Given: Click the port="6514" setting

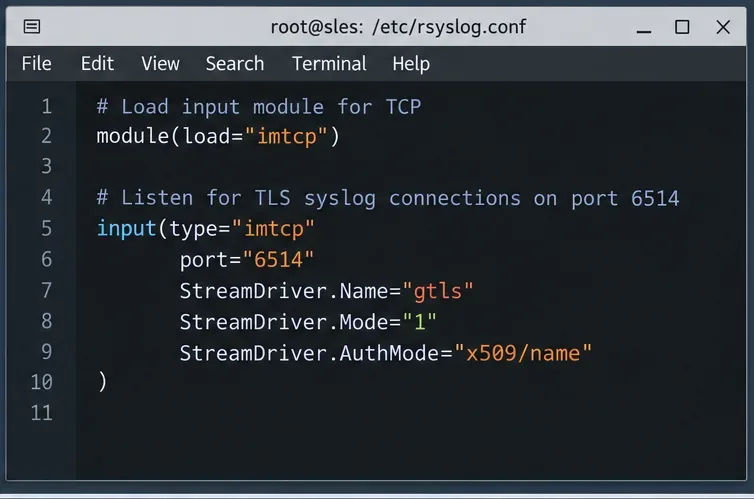Looking at the screenshot, I should tap(247, 260).
